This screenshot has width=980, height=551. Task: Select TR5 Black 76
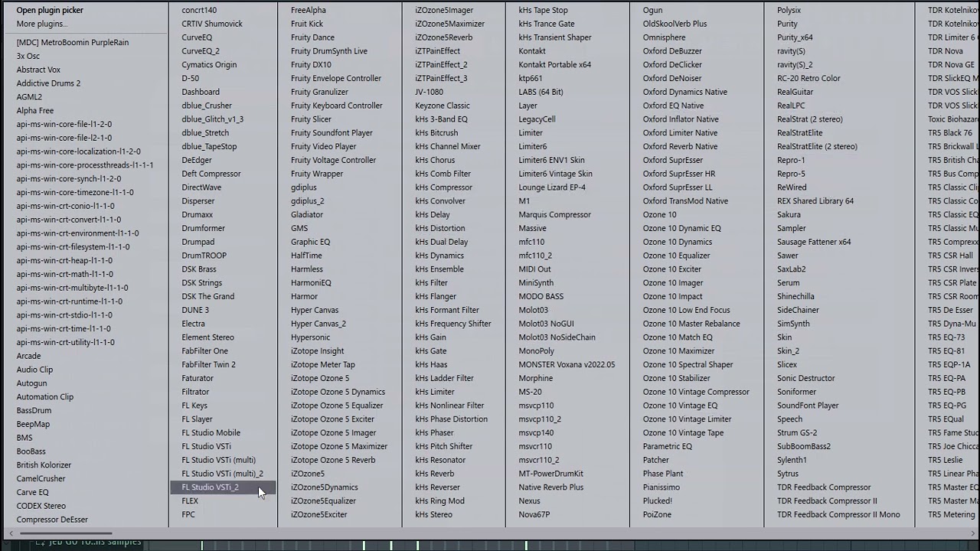(950, 133)
